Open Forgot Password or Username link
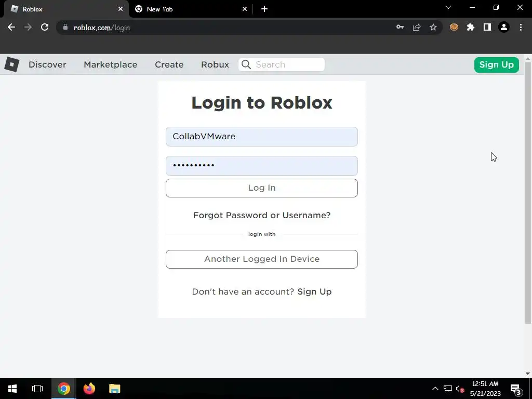 (262, 215)
